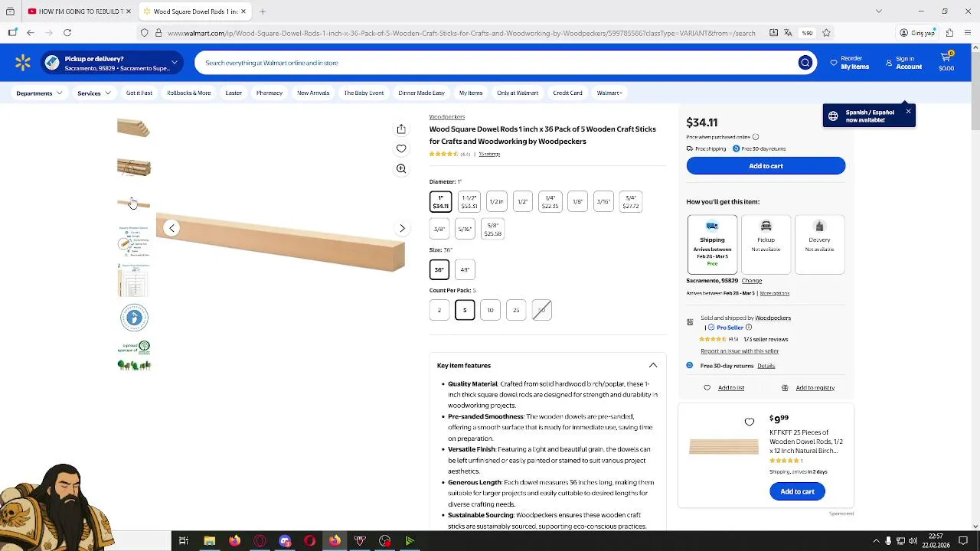
Task: Open browser application menu hamburger
Action: click(x=968, y=33)
